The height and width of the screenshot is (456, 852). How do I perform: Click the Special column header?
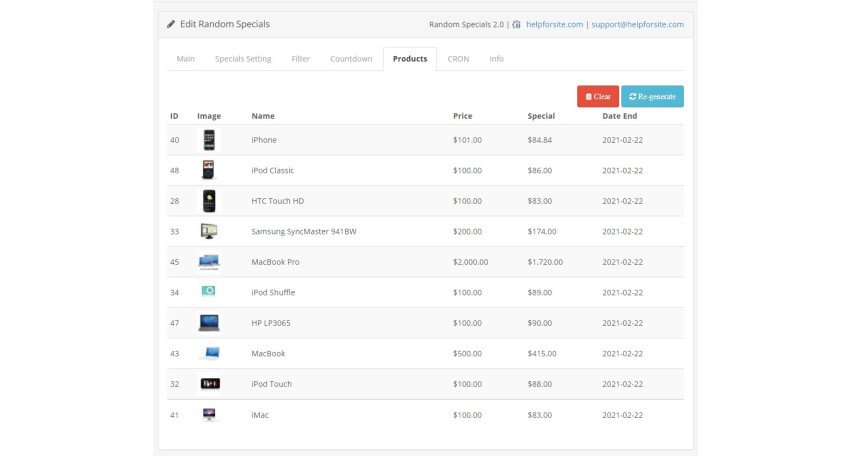[x=541, y=116]
